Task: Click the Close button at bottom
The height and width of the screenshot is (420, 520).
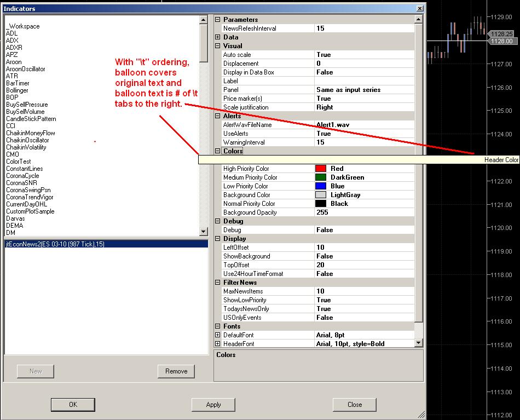Action: [355, 405]
